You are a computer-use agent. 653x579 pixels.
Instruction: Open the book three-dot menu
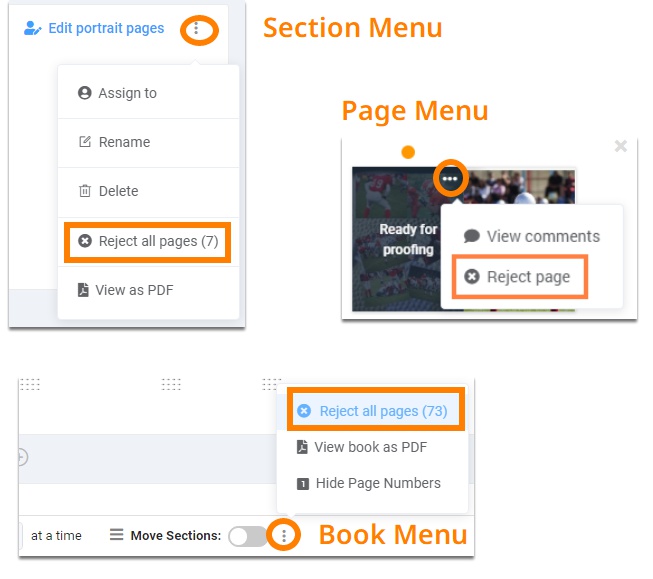point(284,536)
